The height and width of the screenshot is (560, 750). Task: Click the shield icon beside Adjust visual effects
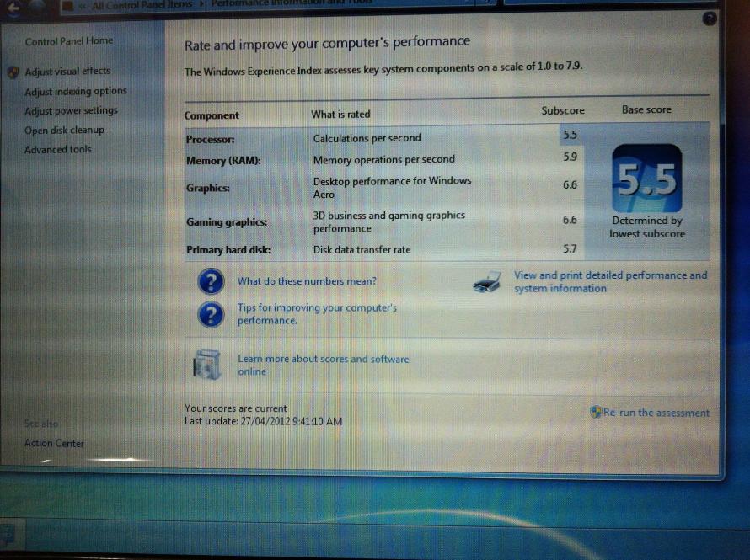pos(13,72)
